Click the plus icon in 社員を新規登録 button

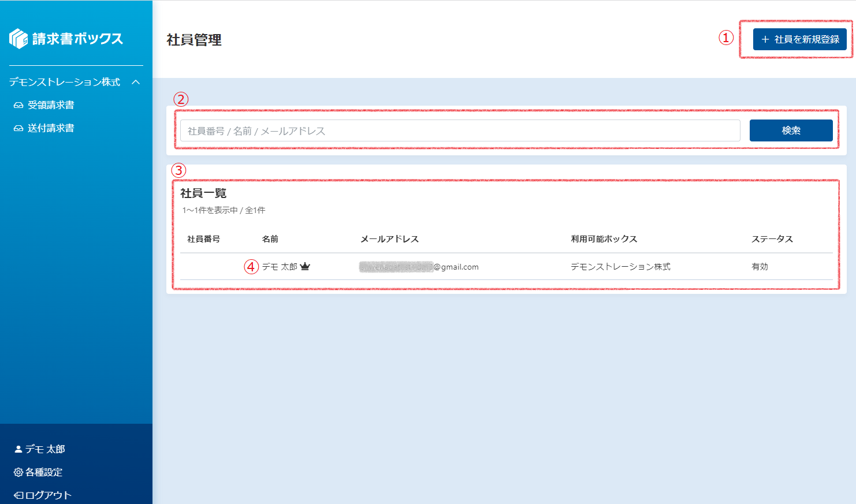click(765, 39)
